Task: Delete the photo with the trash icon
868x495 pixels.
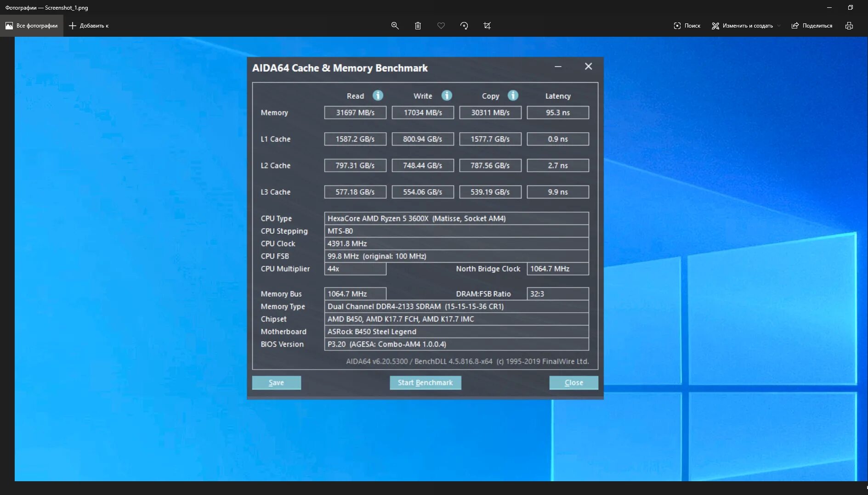Action: [x=418, y=26]
